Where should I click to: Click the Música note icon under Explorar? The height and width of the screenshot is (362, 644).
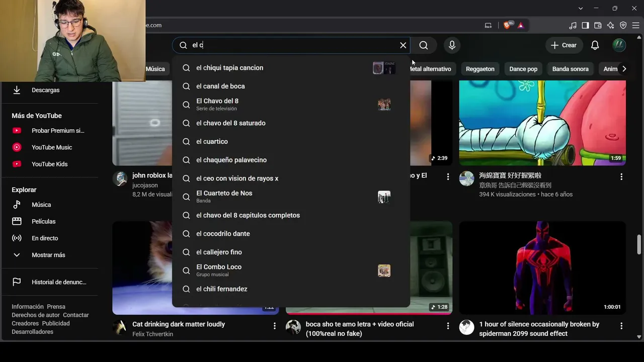(17, 205)
